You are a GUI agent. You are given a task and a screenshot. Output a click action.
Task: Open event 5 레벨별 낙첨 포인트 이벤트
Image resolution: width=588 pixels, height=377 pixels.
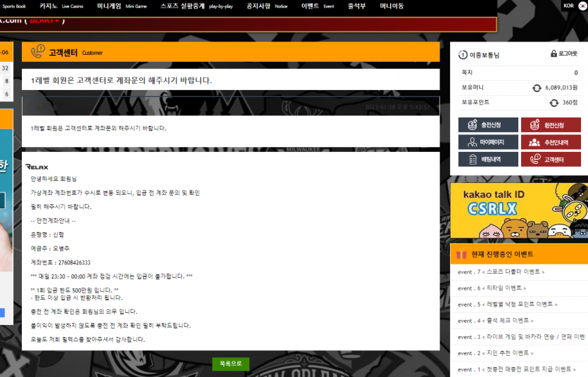507,305
